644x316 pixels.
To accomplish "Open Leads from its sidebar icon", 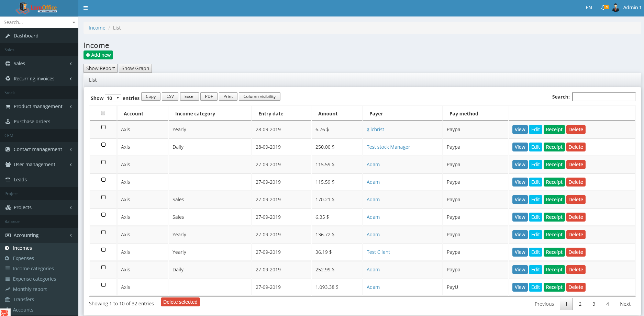I will click(8, 179).
